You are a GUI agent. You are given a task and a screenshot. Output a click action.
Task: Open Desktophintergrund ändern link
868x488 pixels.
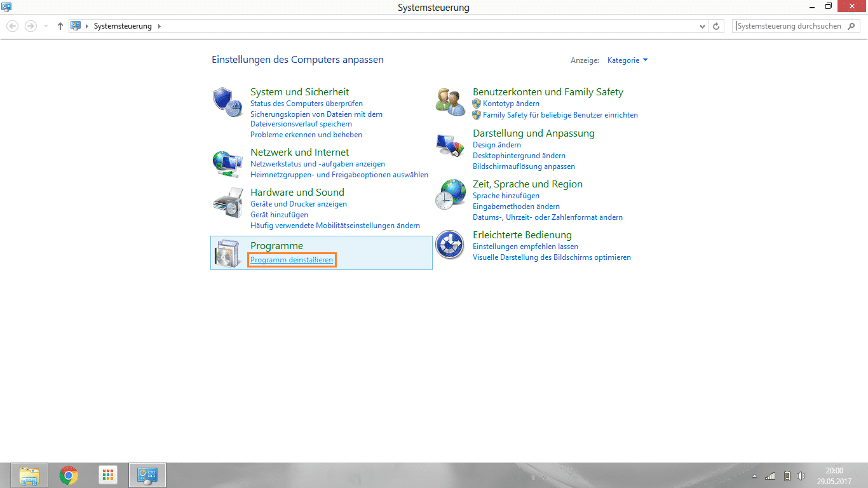pos(519,156)
